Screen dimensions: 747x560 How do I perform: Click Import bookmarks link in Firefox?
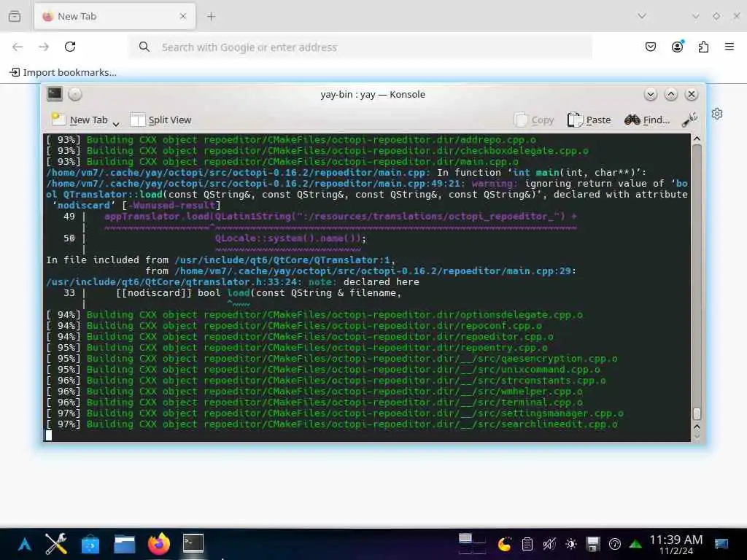pyautogui.click(x=63, y=72)
